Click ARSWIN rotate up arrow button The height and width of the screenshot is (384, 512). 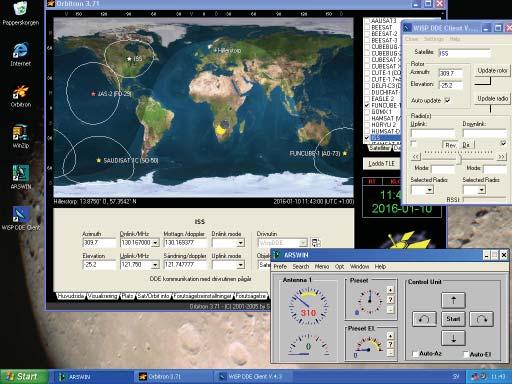(x=453, y=300)
